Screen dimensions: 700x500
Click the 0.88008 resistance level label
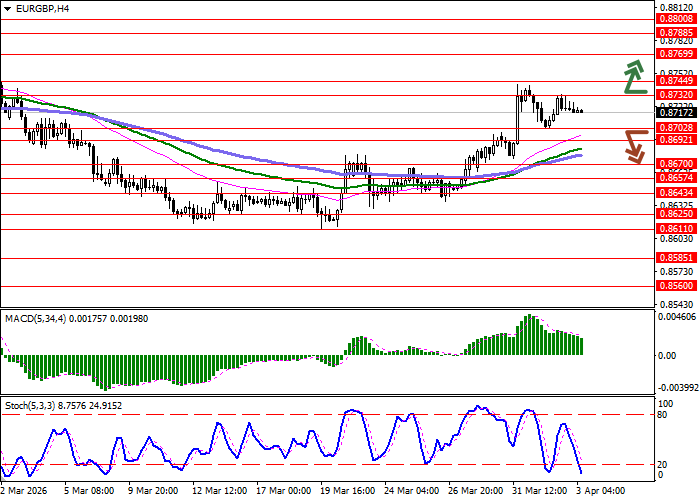(676, 19)
